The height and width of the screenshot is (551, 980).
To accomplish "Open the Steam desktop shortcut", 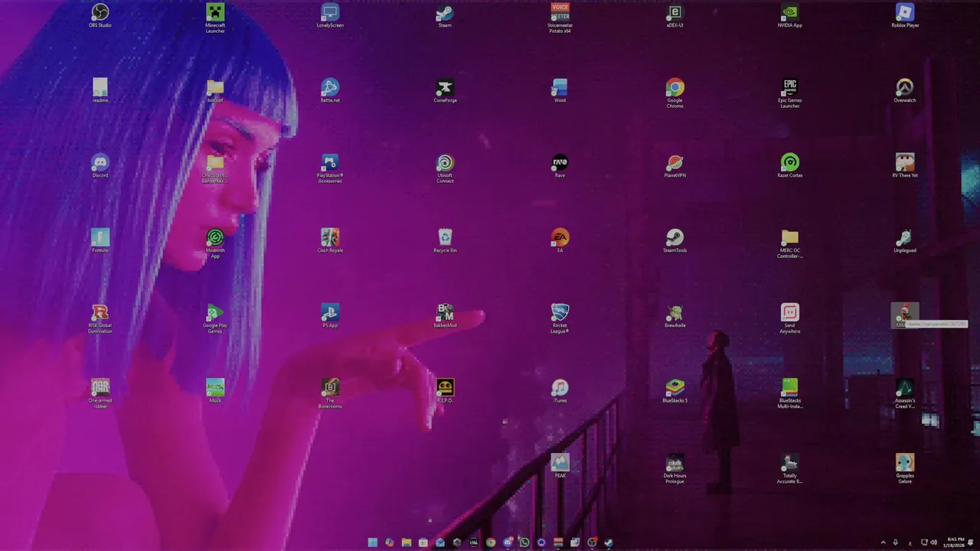I will [x=445, y=16].
